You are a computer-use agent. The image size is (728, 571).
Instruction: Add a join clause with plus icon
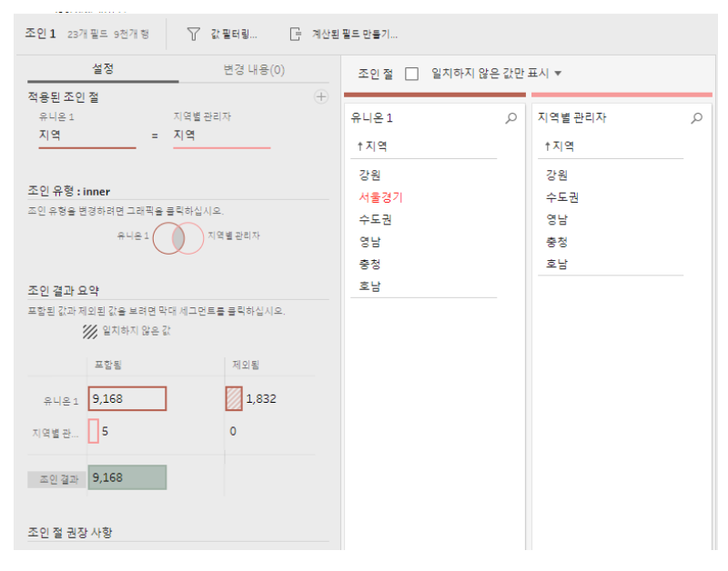click(320, 97)
